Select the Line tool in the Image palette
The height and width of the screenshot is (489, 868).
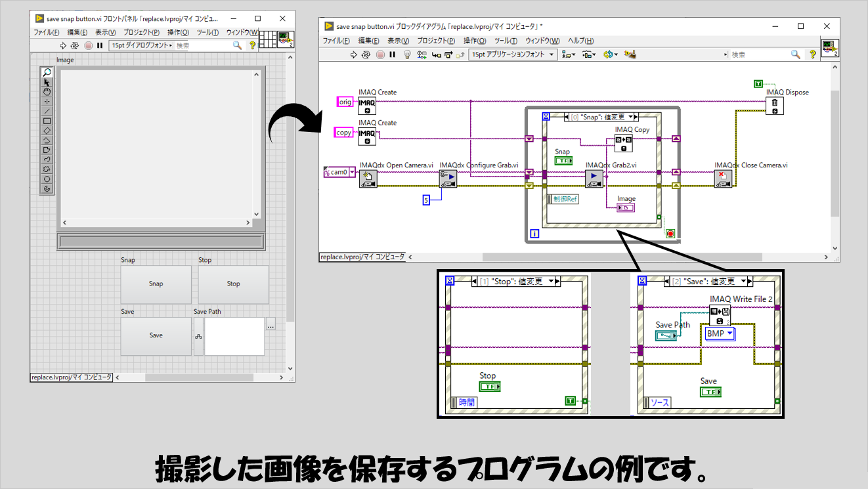(x=47, y=111)
